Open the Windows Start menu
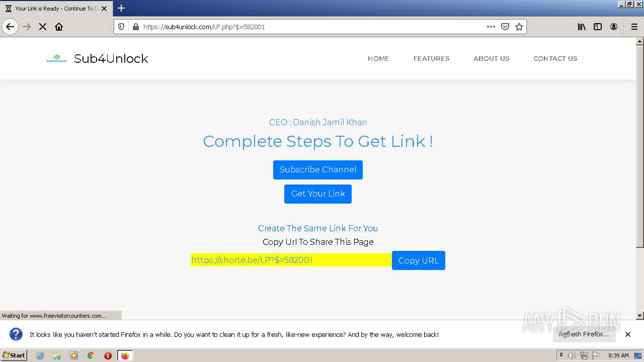Viewport: 644px width, 362px height. point(14,355)
